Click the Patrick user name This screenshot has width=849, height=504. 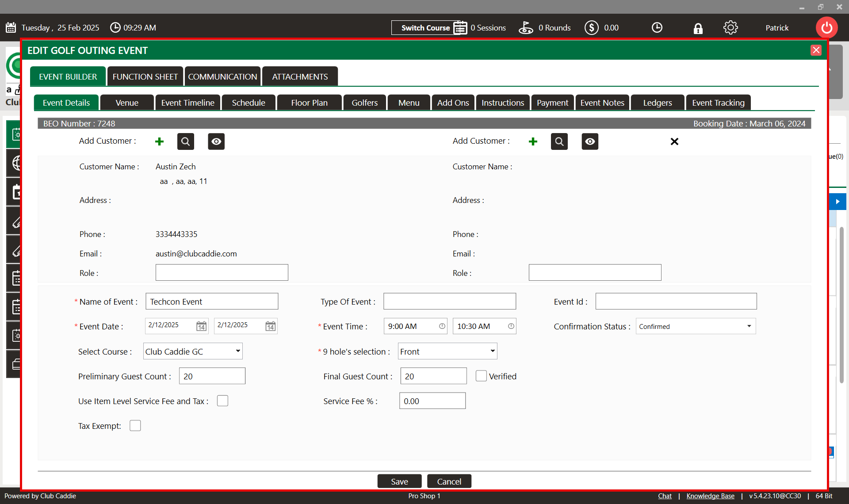pyautogui.click(x=777, y=28)
